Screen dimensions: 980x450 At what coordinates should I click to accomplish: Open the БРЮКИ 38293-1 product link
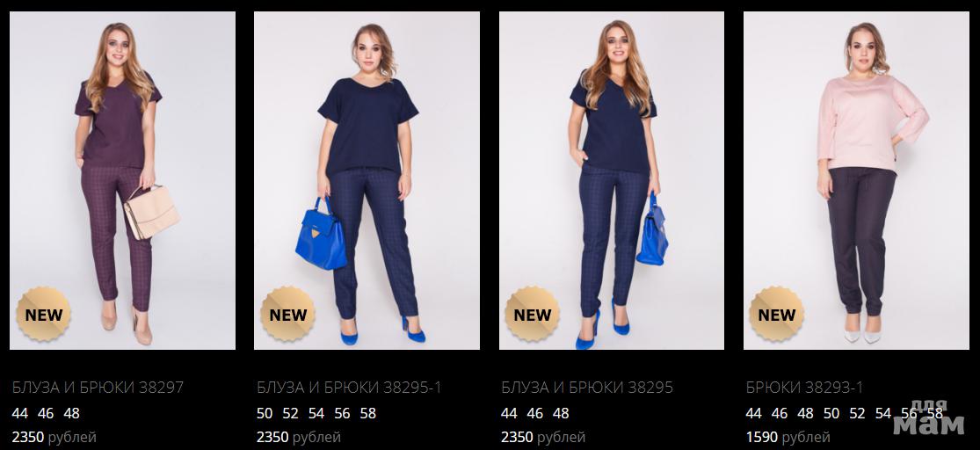click(804, 388)
